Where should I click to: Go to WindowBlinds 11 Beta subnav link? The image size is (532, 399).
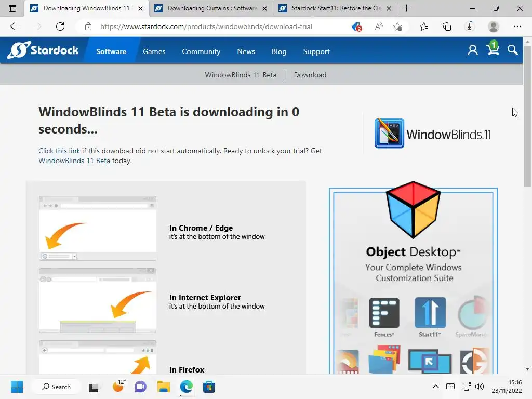[241, 75]
